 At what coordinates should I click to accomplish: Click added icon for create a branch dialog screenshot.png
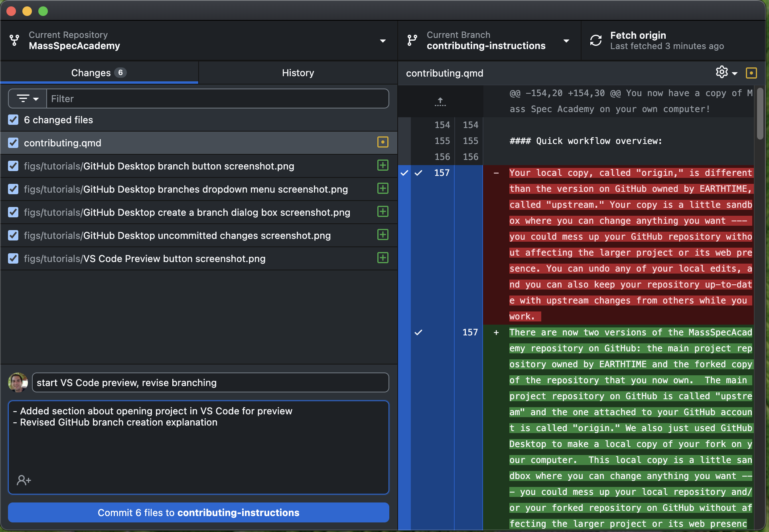pyautogui.click(x=383, y=211)
